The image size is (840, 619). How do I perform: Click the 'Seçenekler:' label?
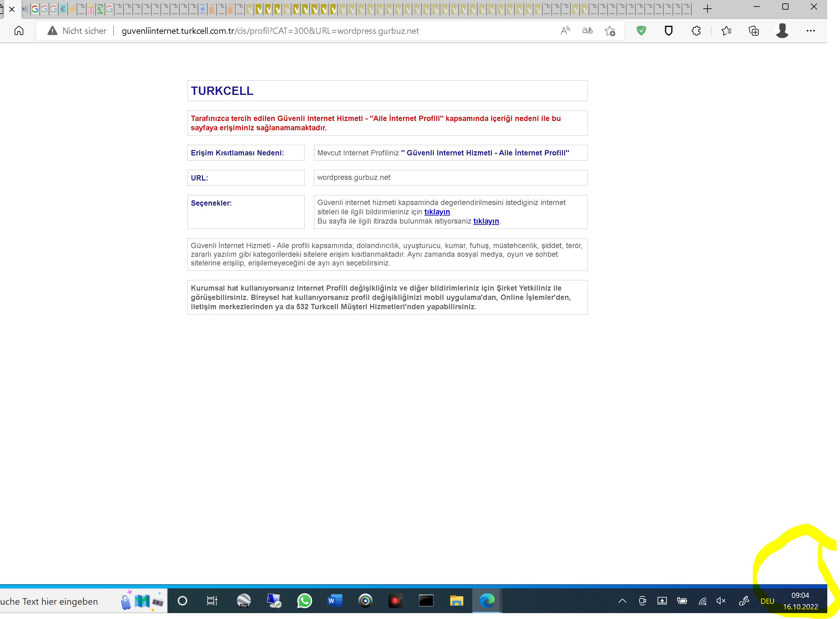211,203
